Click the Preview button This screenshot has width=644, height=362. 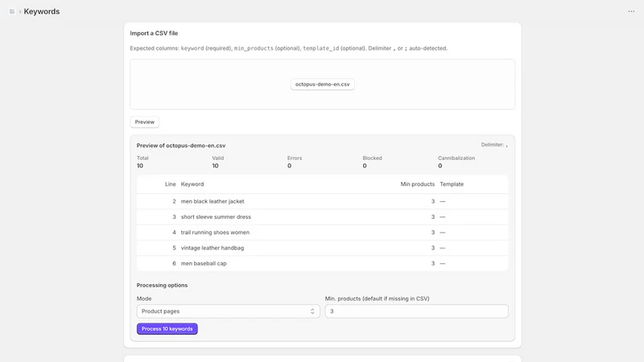click(x=145, y=122)
